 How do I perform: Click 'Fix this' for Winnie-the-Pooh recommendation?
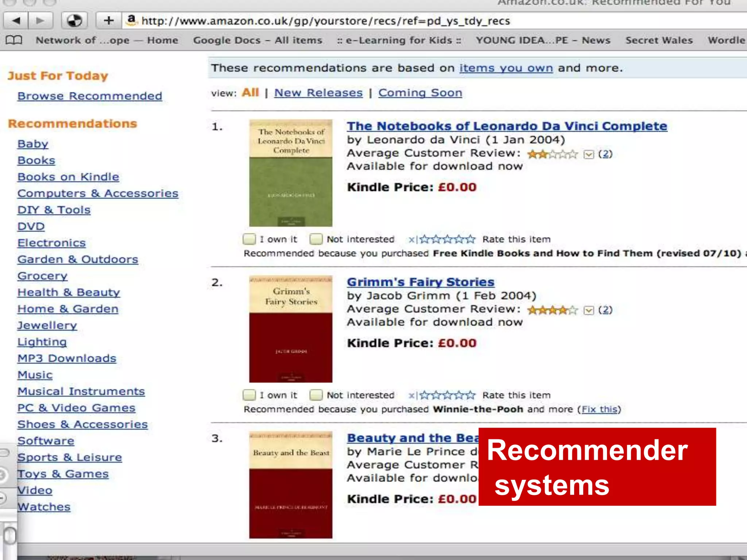[599, 409]
